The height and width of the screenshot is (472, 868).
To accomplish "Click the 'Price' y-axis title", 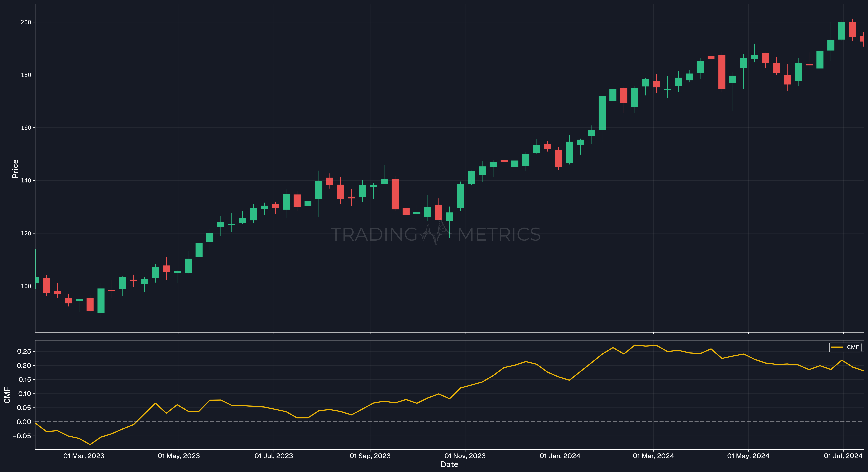I will click(x=15, y=169).
